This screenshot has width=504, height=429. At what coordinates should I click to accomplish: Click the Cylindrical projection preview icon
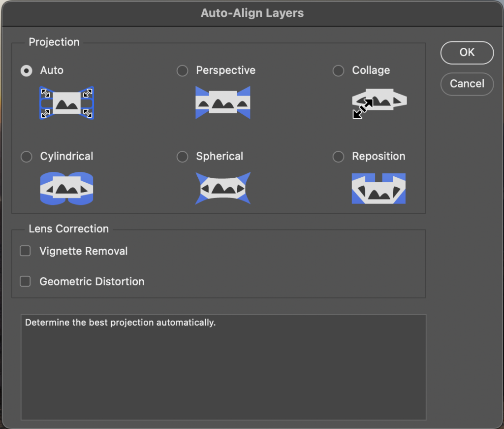[66, 188]
